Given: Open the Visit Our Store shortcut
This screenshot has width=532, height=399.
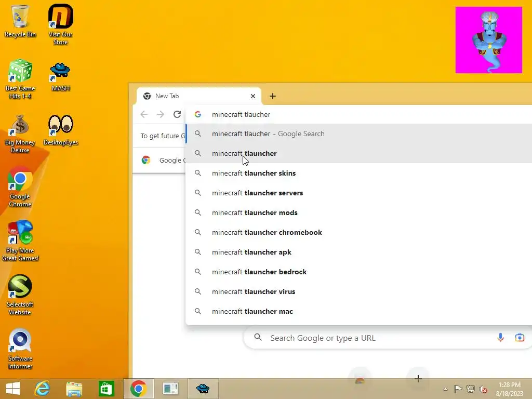Looking at the screenshot, I should click(60, 24).
